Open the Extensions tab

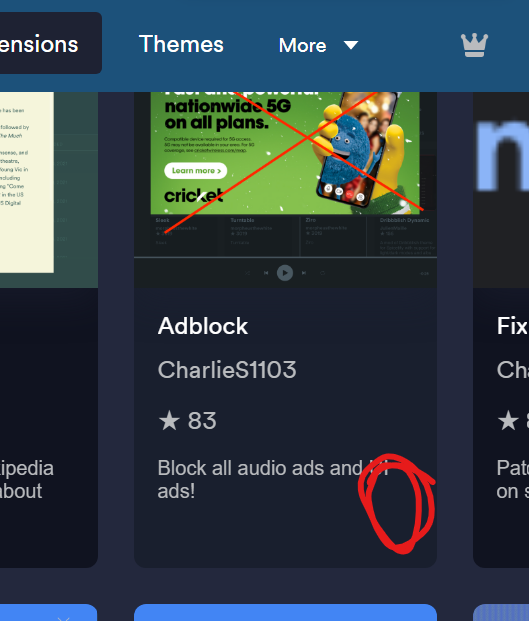pyautogui.click(x=51, y=43)
